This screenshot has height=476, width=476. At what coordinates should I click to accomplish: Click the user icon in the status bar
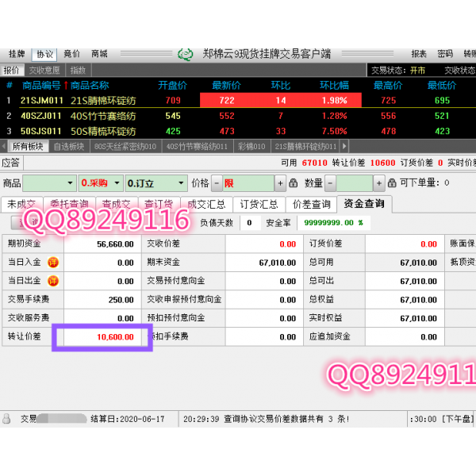6,419
